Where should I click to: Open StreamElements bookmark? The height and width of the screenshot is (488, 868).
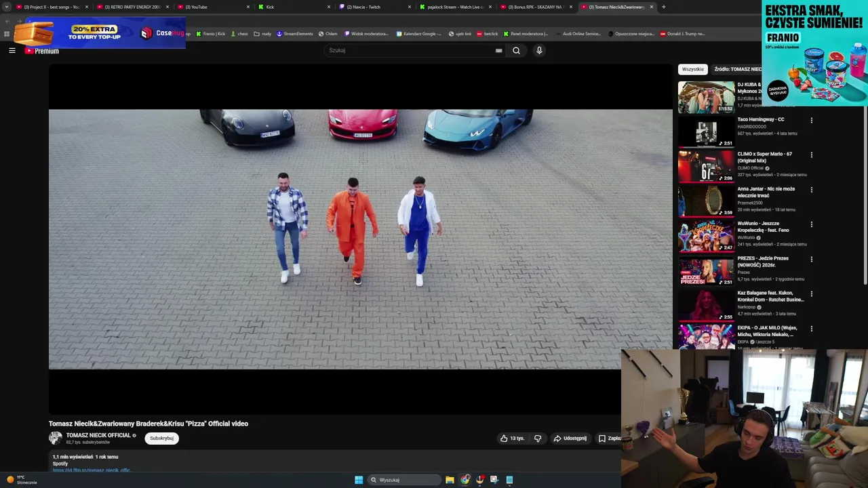coord(295,34)
